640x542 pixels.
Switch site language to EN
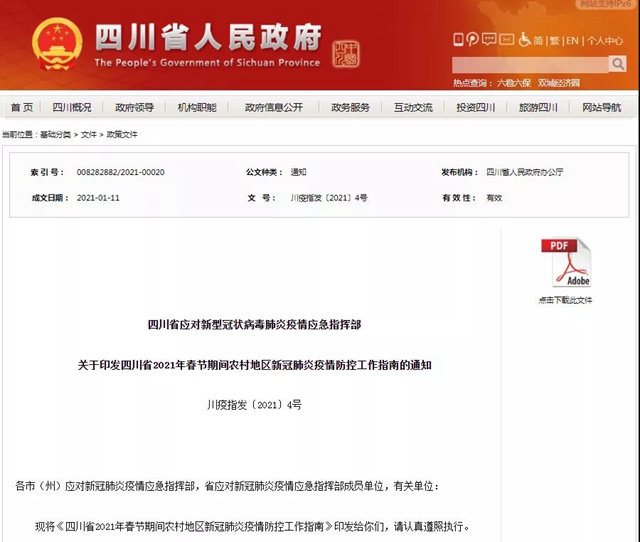pyautogui.click(x=572, y=40)
